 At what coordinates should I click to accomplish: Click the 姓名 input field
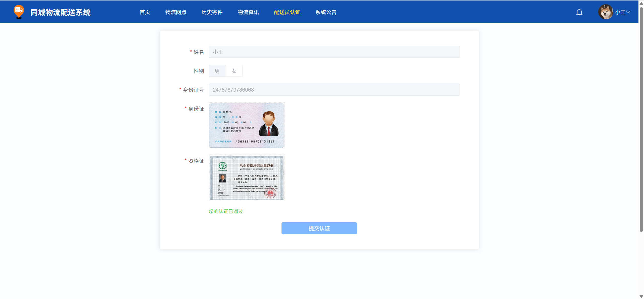334,52
